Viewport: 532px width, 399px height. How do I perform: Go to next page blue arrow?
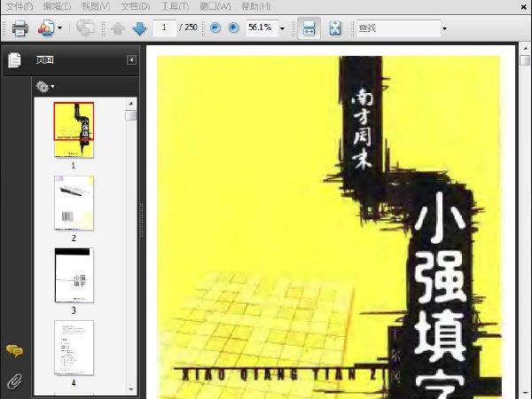point(139,28)
